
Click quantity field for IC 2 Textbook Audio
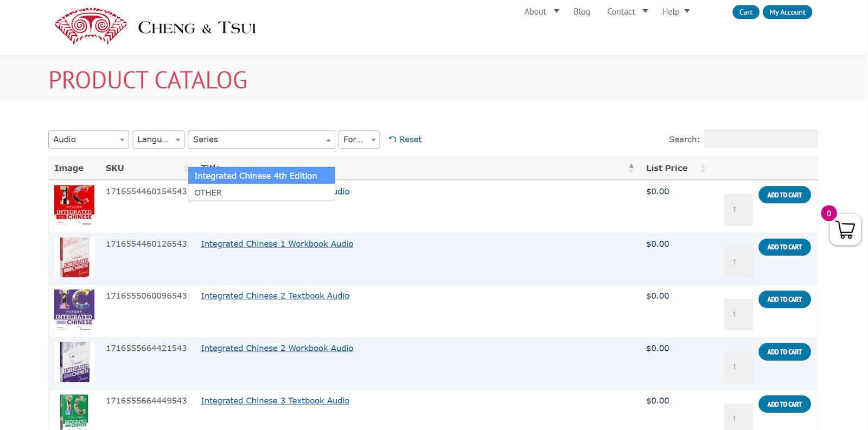[x=738, y=315]
